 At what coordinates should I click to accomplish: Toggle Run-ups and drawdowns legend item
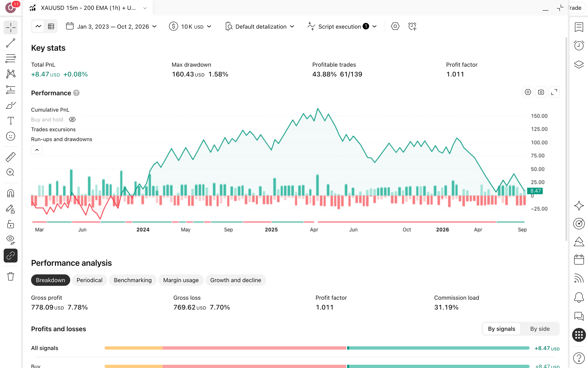coord(61,139)
